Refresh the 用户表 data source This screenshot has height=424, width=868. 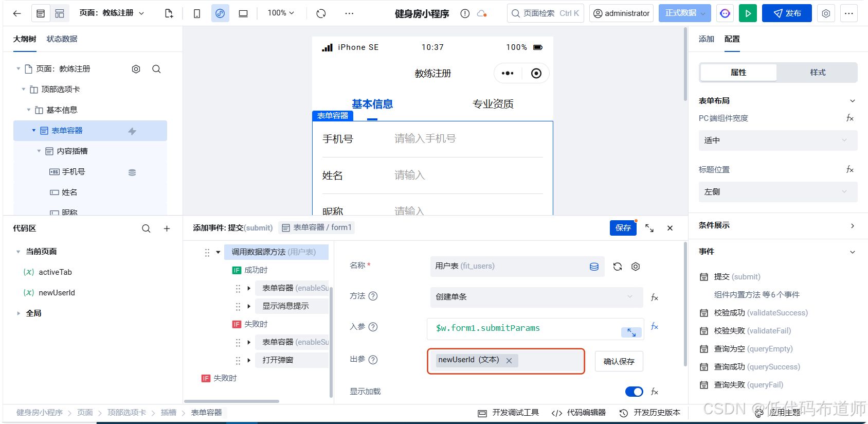[618, 267]
